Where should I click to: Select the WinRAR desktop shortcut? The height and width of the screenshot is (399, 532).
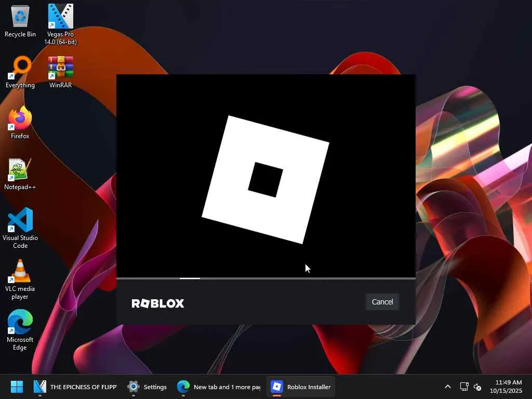point(60,72)
